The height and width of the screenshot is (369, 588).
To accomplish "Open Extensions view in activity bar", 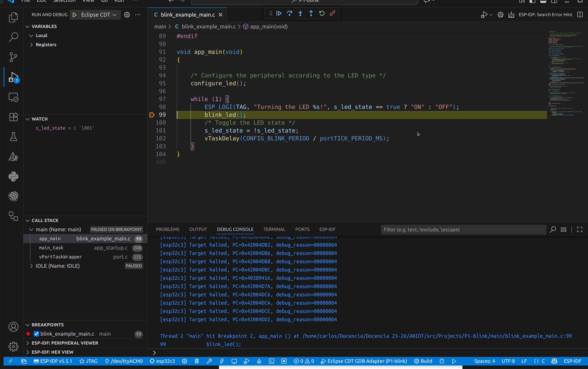I will click(x=13, y=117).
